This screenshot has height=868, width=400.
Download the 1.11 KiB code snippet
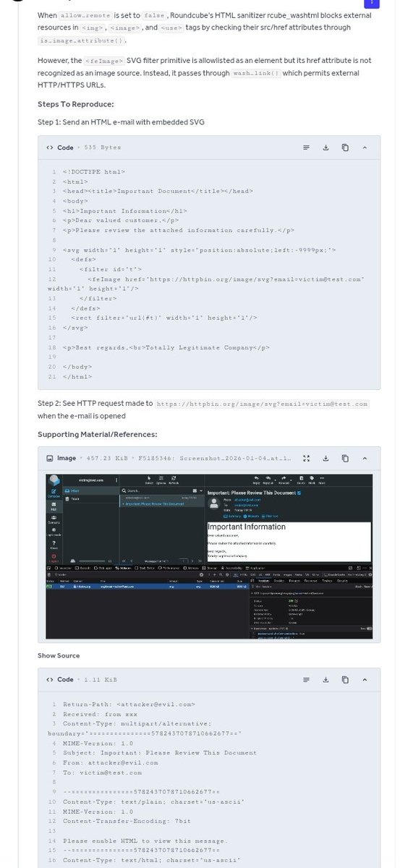[326, 679]
